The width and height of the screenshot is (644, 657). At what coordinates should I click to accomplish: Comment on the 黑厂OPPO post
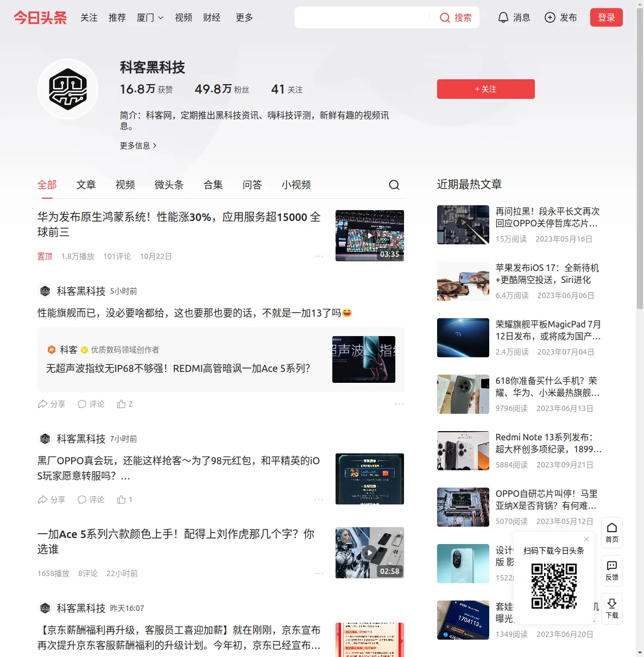pyautogui.click(x=91, y=500)
